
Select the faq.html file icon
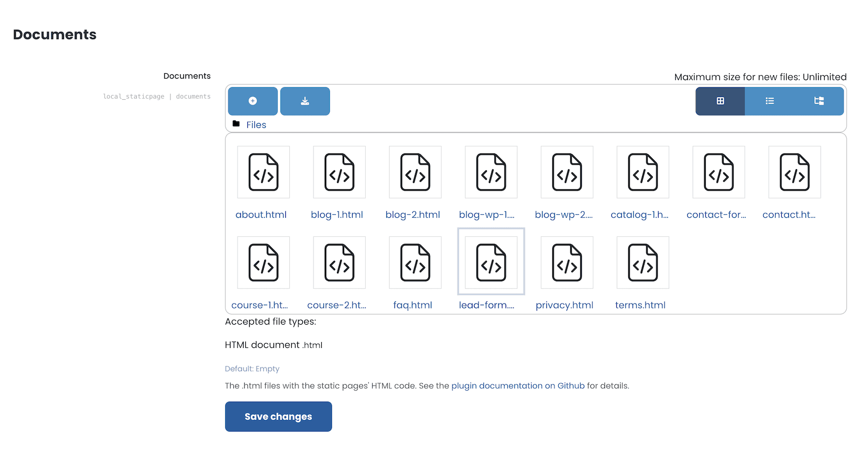tap(416, 262)
